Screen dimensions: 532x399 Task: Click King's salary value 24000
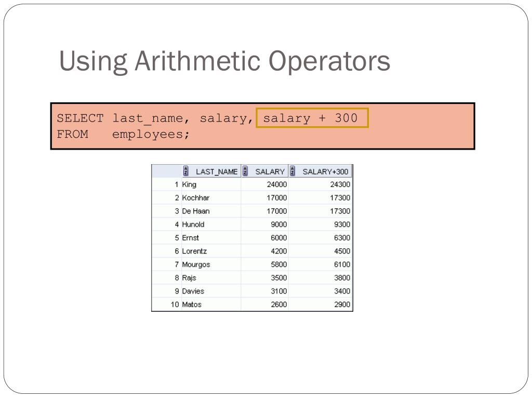point(276,184)
